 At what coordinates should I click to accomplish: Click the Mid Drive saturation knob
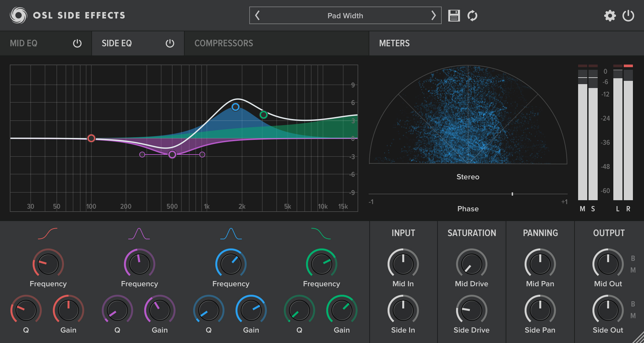[471, 264]
